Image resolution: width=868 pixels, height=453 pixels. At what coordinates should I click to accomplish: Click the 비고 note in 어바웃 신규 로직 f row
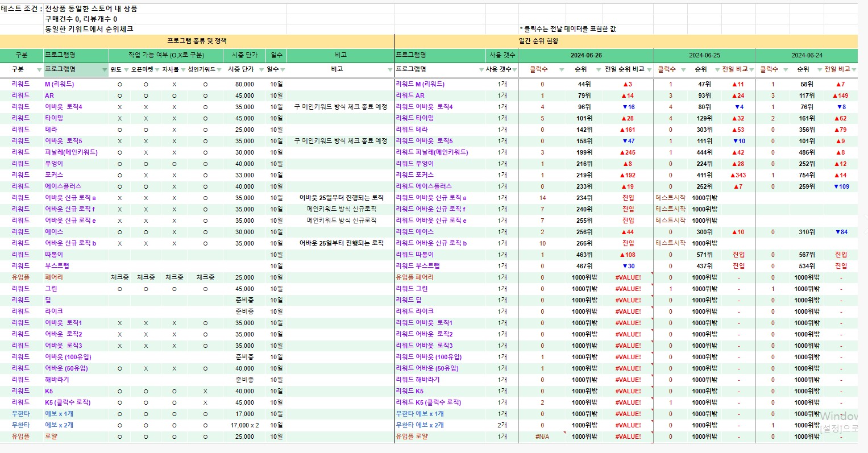tap(340, 209)
